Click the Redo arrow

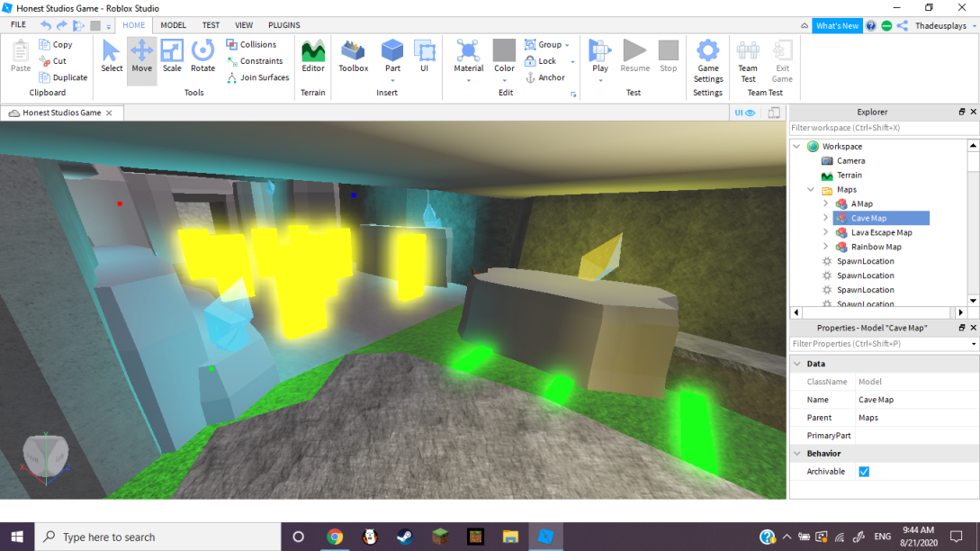(x=62, y=25)
